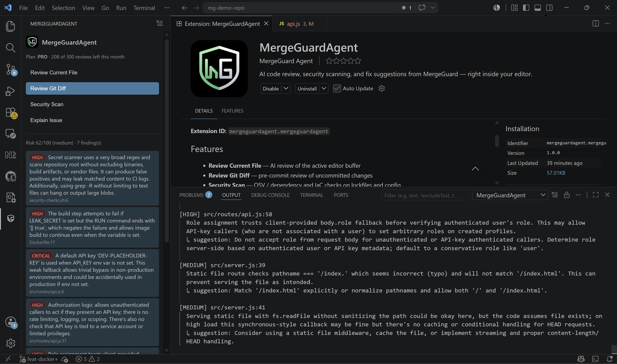Viewport: 617px width, 364px height.
Task: Open the Terminal menu
Action: (x=144, y=8)
